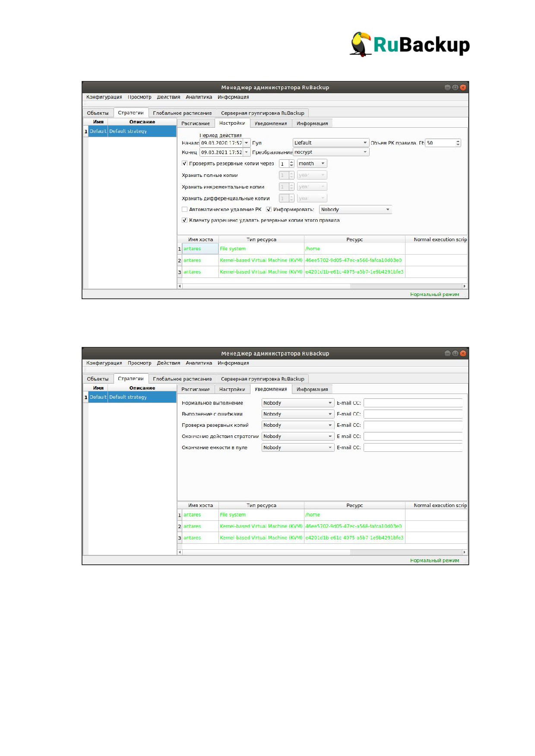Open Конфигурация menu in the Настройки window
535x756 pixels.
coord(104,97)
